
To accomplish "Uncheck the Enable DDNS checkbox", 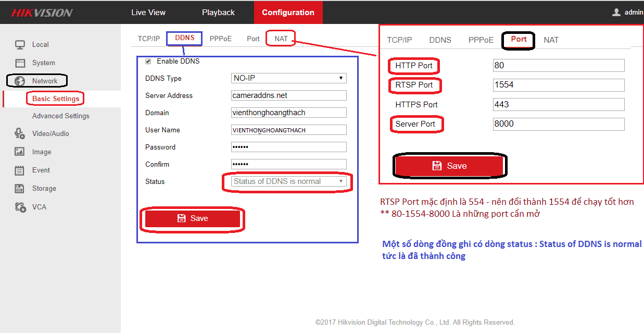I will (148, 61).
